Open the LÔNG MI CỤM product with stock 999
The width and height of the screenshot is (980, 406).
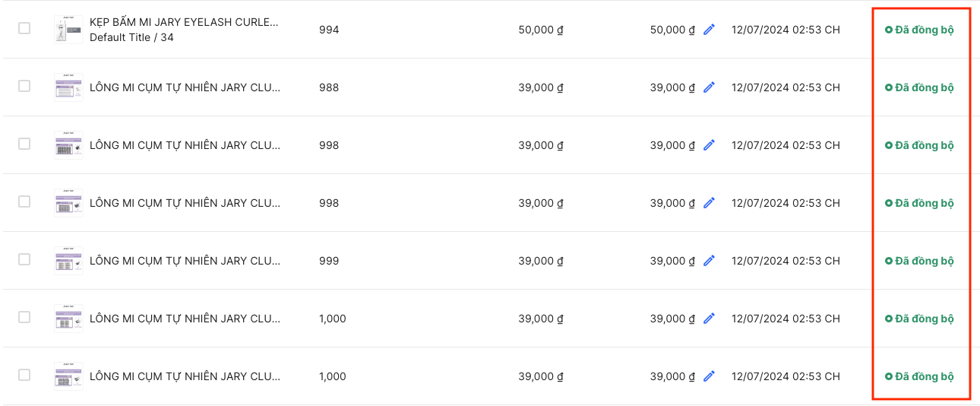coord(184,261)
